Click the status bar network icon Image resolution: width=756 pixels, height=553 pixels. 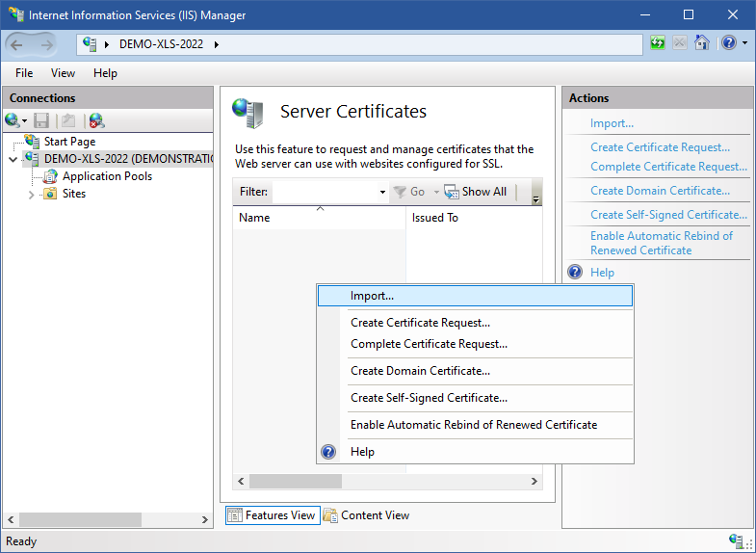(x=737, y=540)
